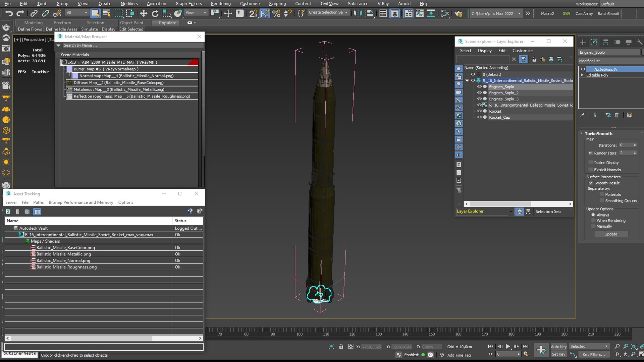
Task: Switch Asset Tracking to table view
Action: point(37,212)
